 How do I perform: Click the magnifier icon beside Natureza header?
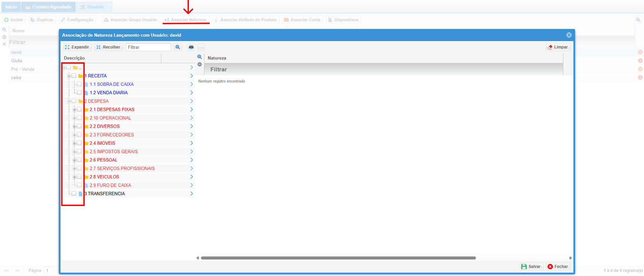(x=200, y=57)
